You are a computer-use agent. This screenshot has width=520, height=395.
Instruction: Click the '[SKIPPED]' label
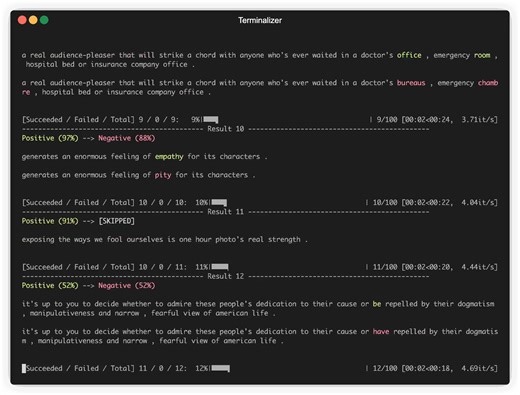point(117,221)
